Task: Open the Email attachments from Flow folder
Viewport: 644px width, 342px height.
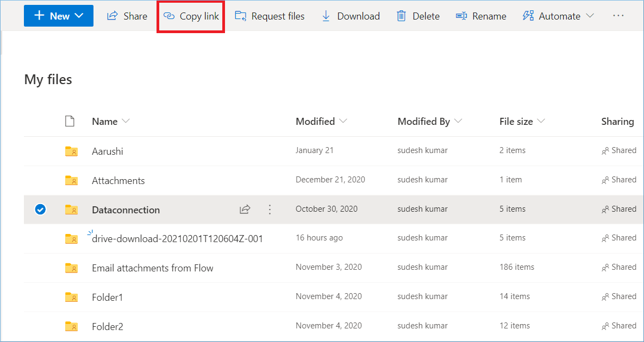Action: [x=152, y=268]
